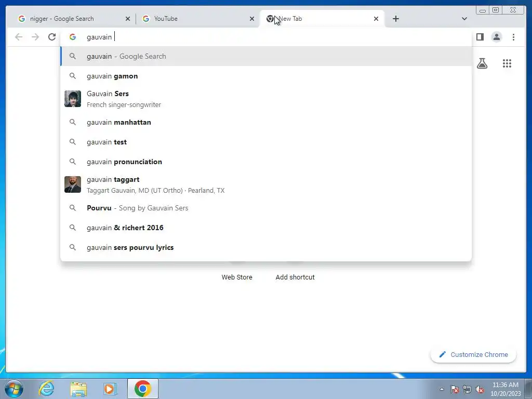Expand the tab search chevron
Viewport: 532px width, 399px height.
point(464,19)
